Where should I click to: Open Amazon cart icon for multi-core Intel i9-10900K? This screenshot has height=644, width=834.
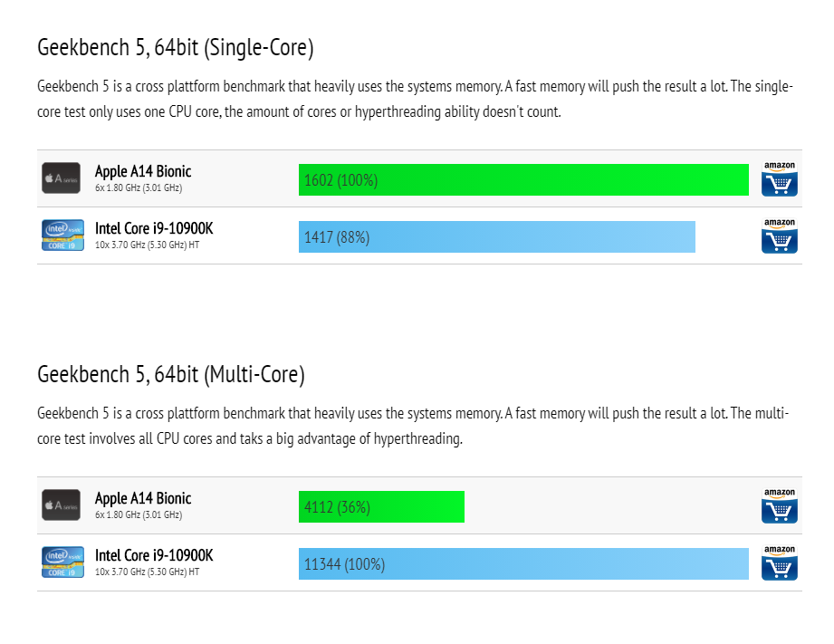[x=780, y=562]
